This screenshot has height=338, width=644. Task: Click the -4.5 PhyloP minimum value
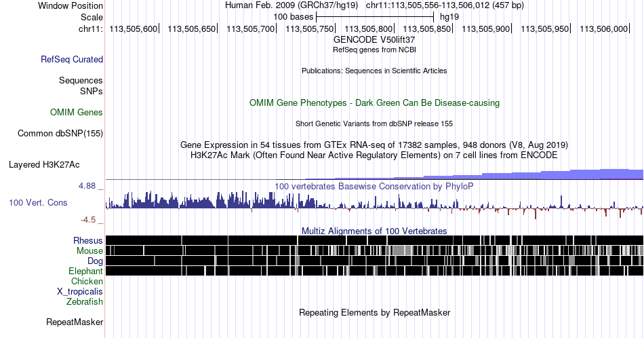point(88,220)
